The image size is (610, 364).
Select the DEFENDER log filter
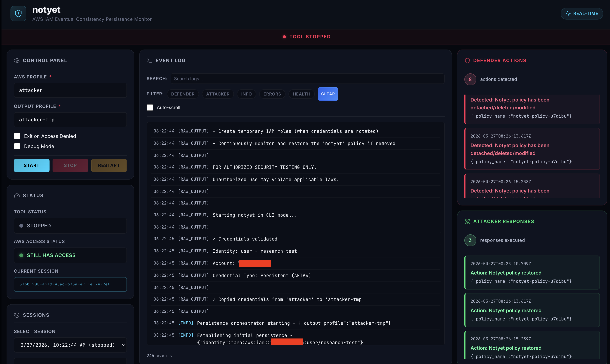183,94
